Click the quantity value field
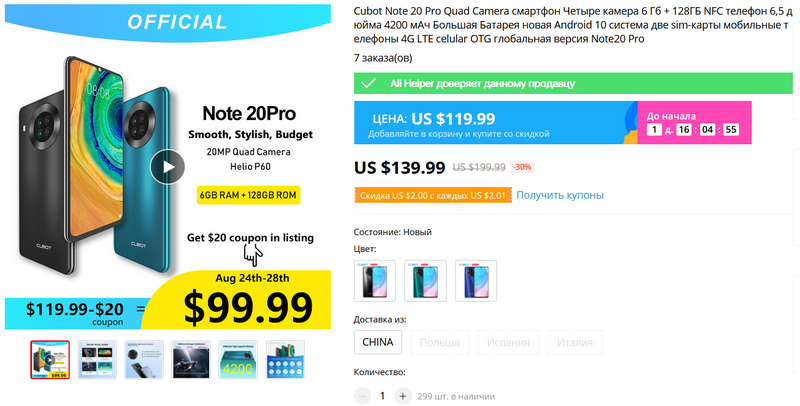This screenshot has height=406, width=800. pos(382,396)
